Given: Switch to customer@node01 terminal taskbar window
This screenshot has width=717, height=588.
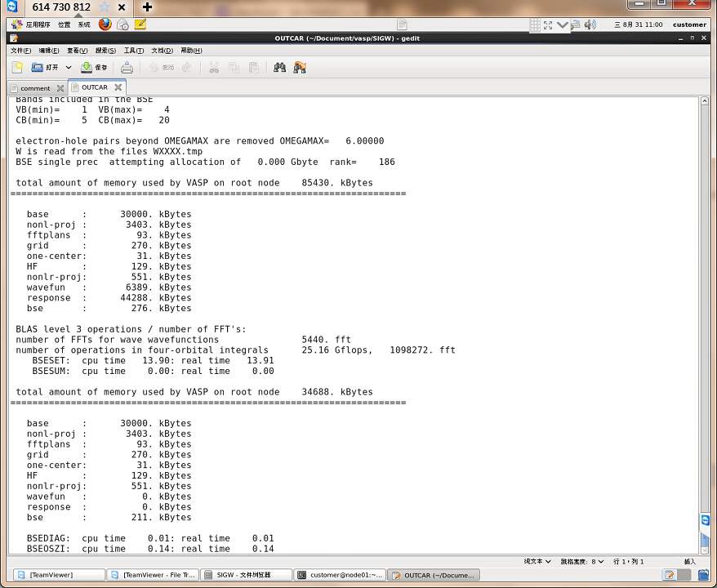Looking at the screenshot, I should [340, 575].
